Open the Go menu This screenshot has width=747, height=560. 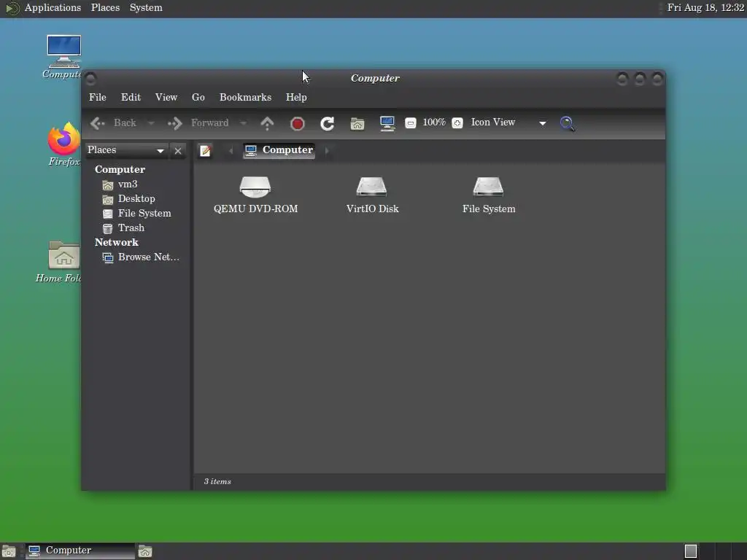click(x=198, y=97)
